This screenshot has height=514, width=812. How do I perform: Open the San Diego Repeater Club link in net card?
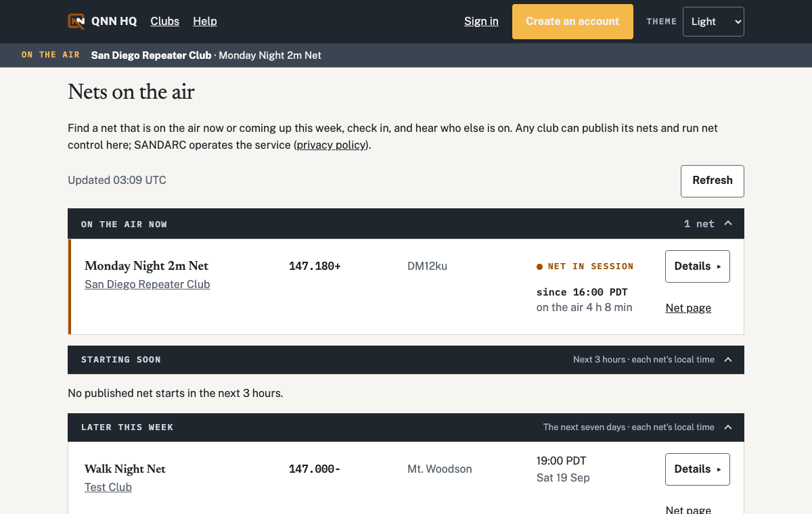(x=148, y=285)
